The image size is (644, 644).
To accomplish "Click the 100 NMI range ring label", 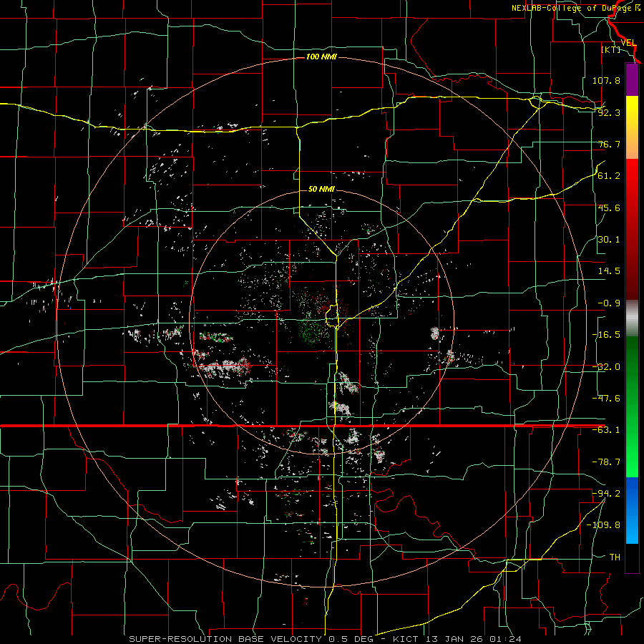I will (321, 57).
